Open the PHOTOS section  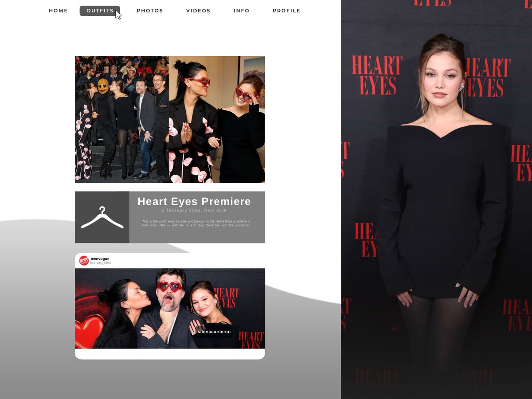[150, 10]
